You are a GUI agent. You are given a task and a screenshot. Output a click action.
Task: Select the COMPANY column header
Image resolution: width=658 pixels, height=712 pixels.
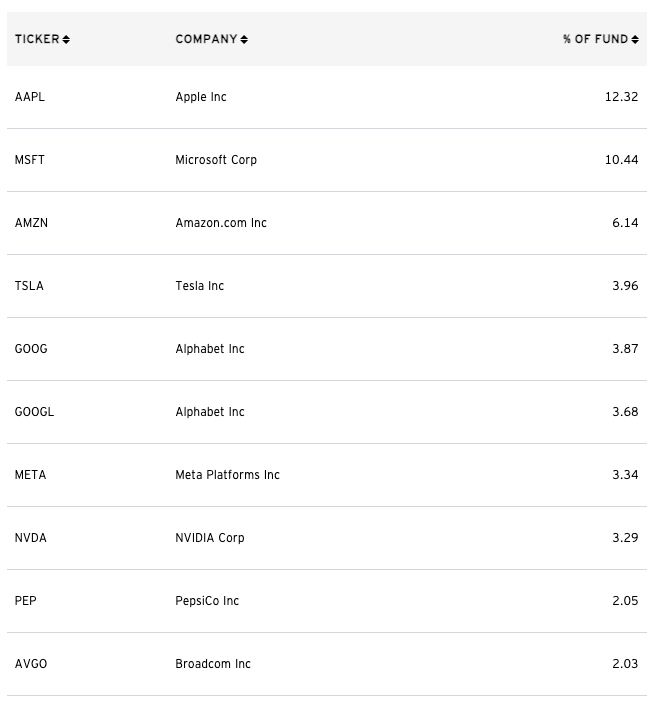207,39
